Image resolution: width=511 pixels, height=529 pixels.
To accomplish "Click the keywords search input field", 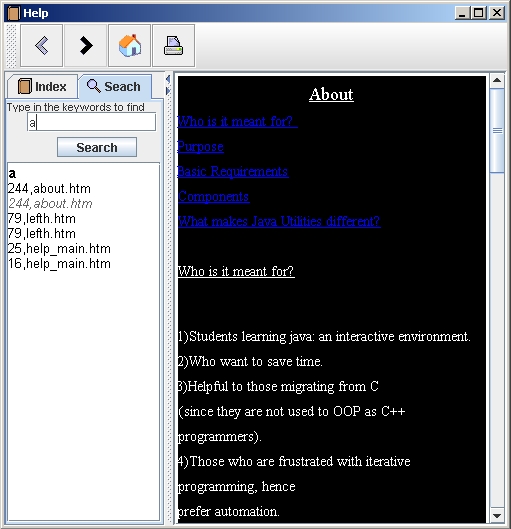I will pos(91,122).
